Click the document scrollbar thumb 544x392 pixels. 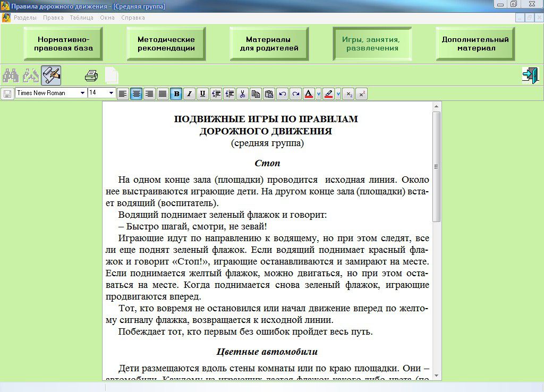click(x=437, y=166)
